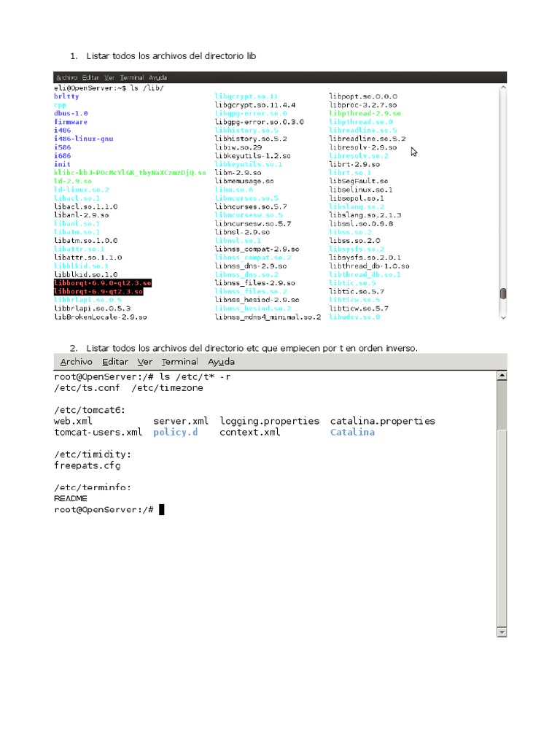Click libgcrypt.so.11.4.4 file name
560x747 pixels.
tap(255, 105)
